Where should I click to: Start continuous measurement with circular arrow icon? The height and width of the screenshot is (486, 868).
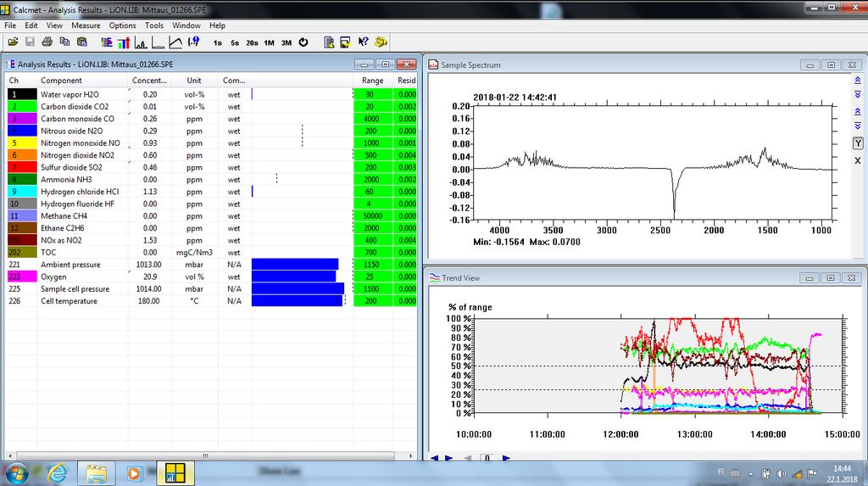click(303, 42)
